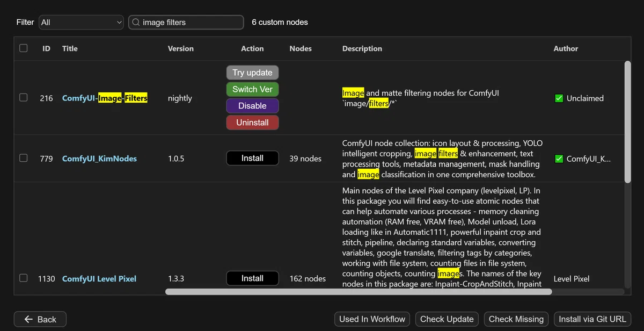
Task: Click the vertical scrollbar thumb
Action: [x=627, y=122]
